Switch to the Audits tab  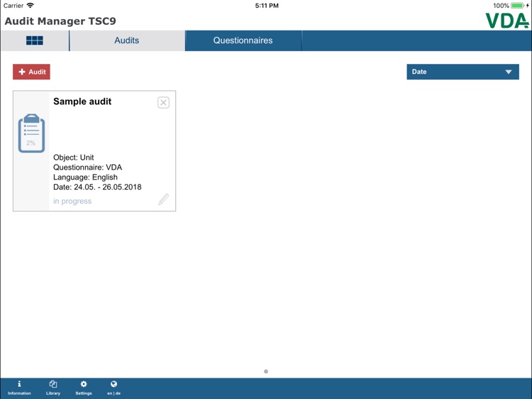[x=127, y=40]
